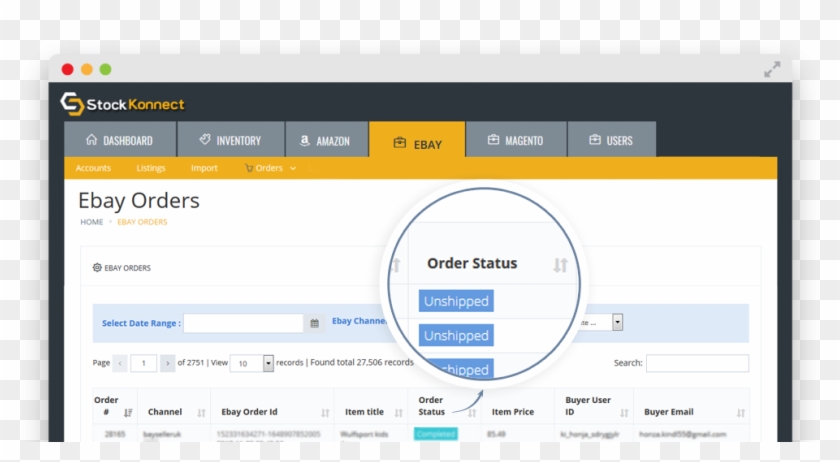Switch to the Amazon tab

click(x=327, y=140)
